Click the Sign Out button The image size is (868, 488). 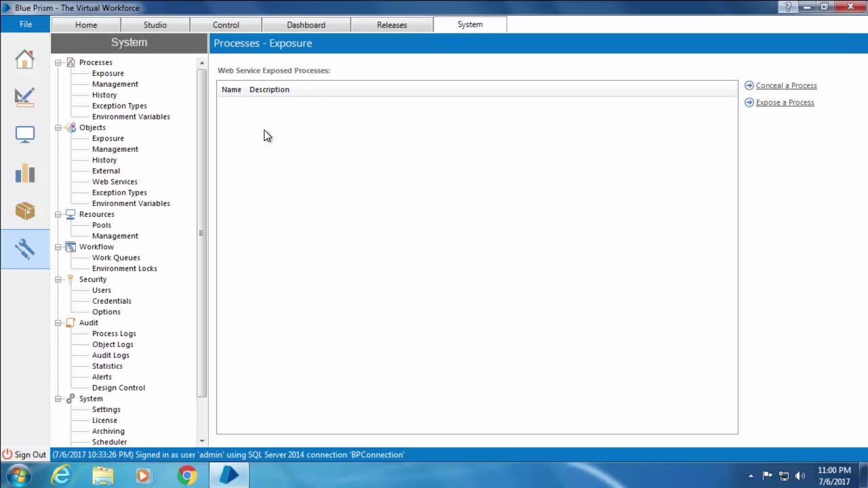[24, 455]
